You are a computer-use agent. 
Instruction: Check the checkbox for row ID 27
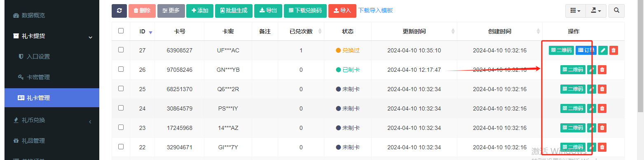(x=121, y=49)
